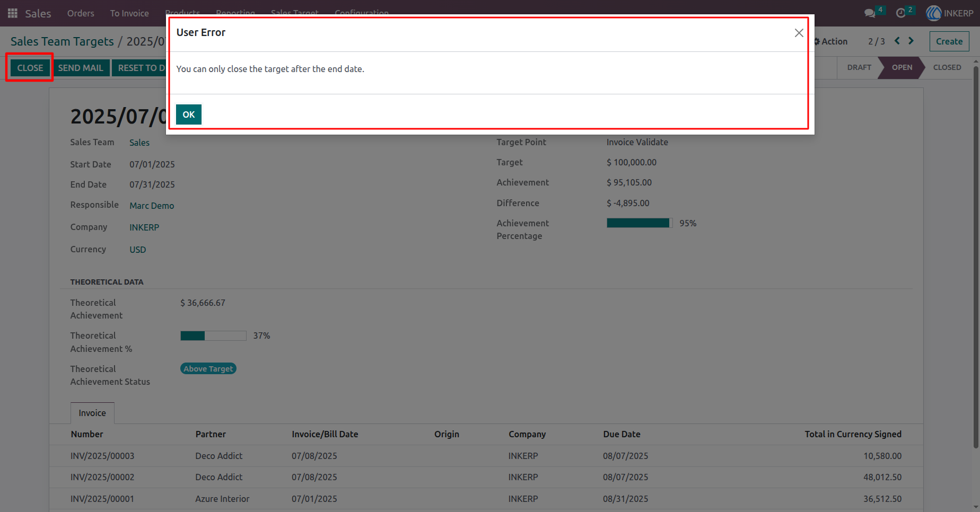The width and height of the screenshot is (980, 512).
Task: Click the 48,012.50 total cell
Action: (882, 477)
